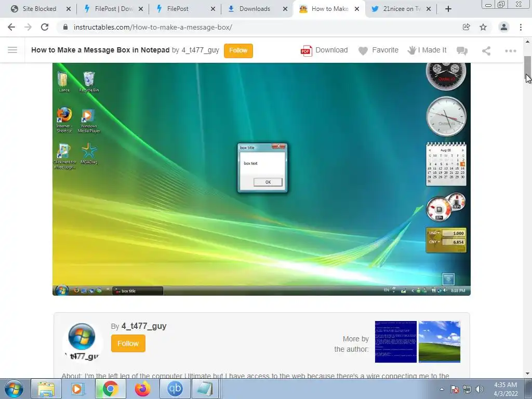This screenshot has width=532, height=399.
Task: Open the By 4_t477_guy profile link
Action: (x=144, y=326)
